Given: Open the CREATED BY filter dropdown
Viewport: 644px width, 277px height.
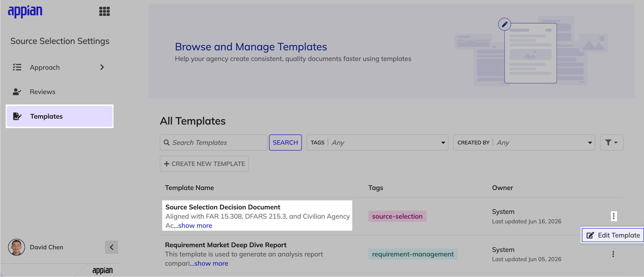Looking at the screenshot, I should click(x=524, y=143).
